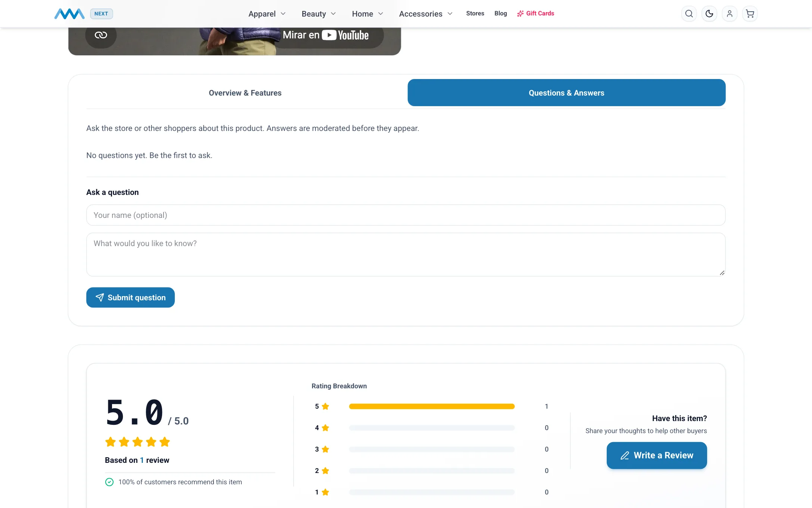
Task: Open the shopping cart icon
Action: tap(750, 14)
